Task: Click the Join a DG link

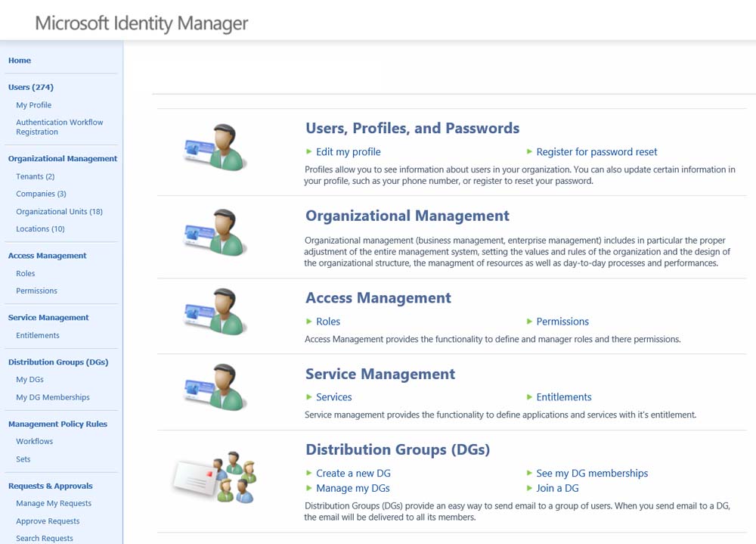Action: click(557, 489)
